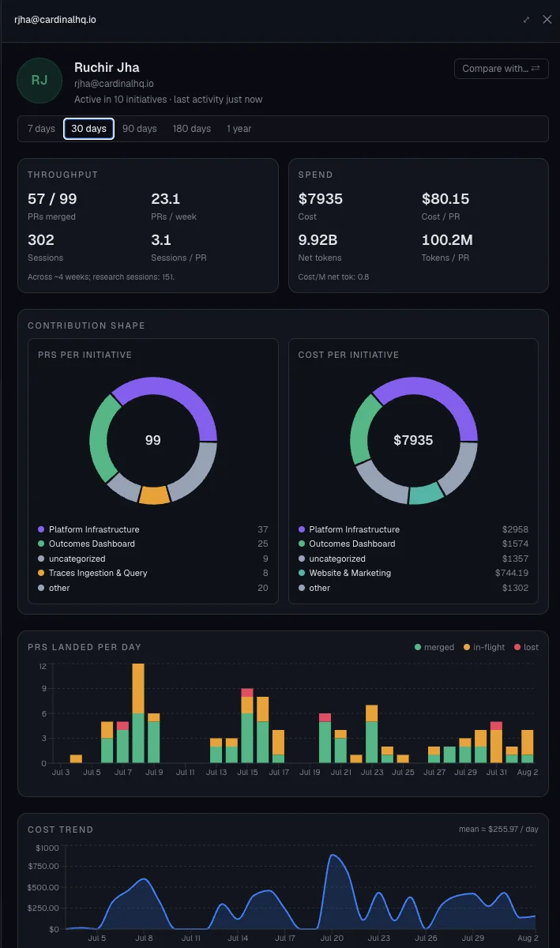Switch to the 180 days range
This screenshot has width=560, height=948.
tap(192, 129)
